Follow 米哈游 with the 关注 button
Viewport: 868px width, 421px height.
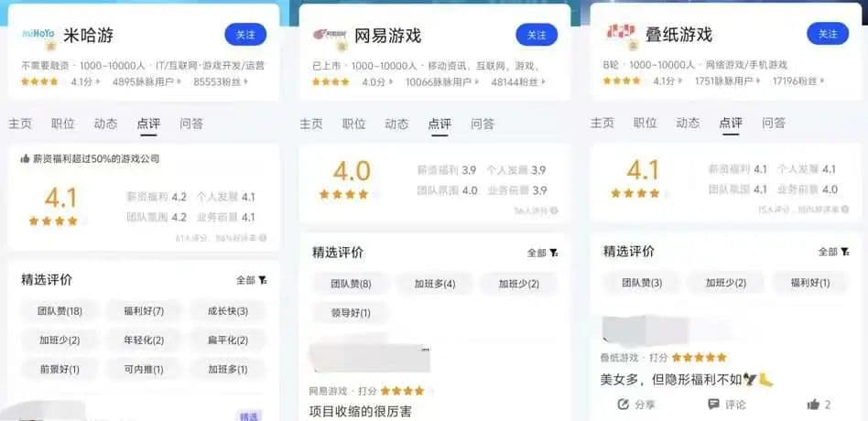tap(245, 34)
